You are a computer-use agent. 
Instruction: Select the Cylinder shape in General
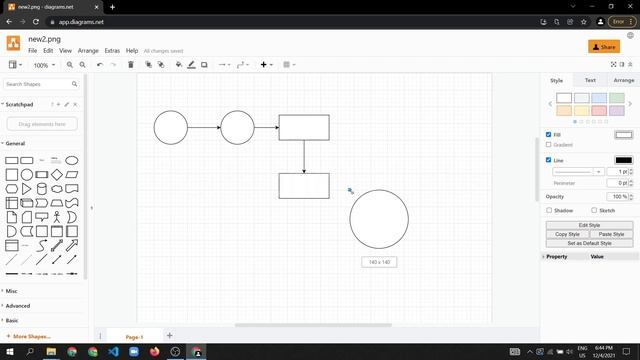[x=42, y=189]
